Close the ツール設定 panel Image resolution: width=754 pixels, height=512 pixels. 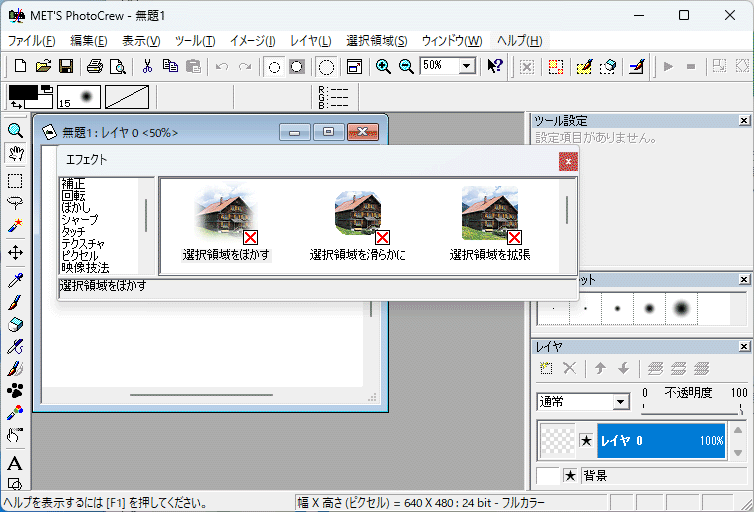[x=743, y=120]
